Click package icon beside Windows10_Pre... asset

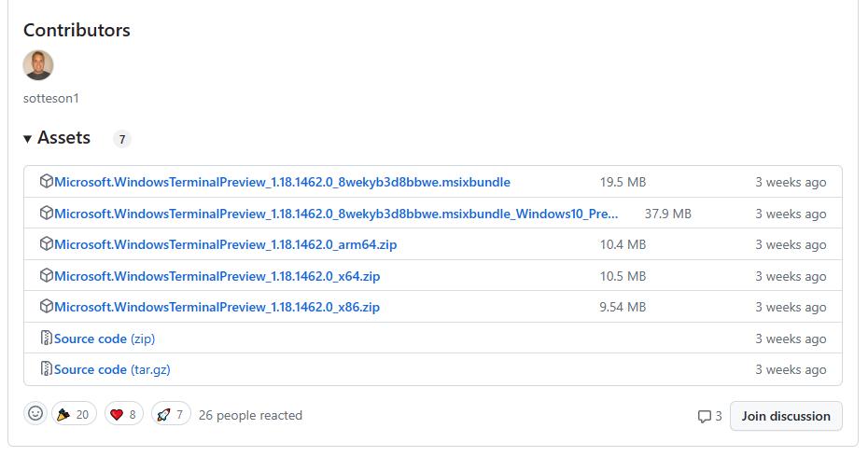(47, 213)
